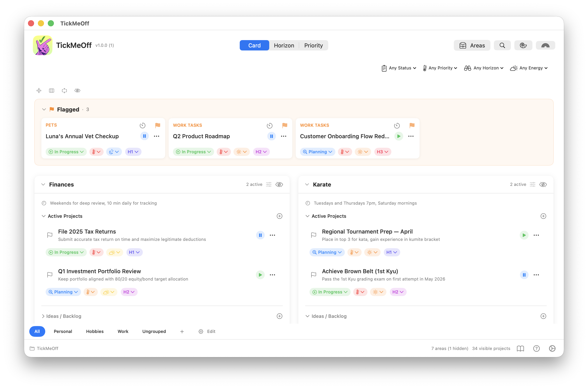Toggle hidden projects visibility in the Finances area
588x389 pixels.
[x=279, y=184]
